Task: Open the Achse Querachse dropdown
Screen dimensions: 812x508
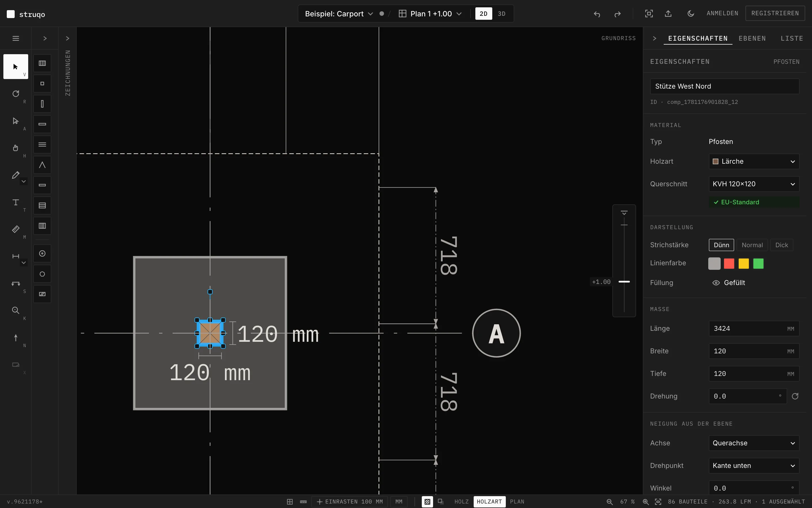Action: point(754,443)
